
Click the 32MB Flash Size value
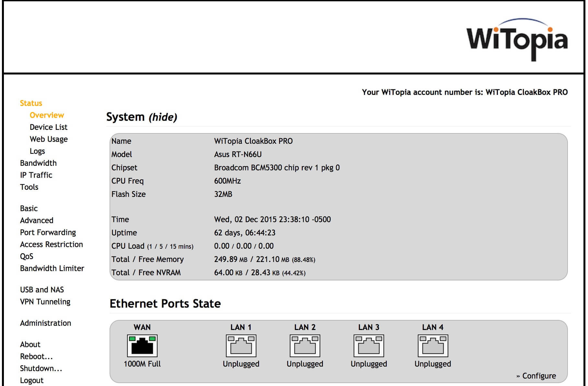point(223,194)
